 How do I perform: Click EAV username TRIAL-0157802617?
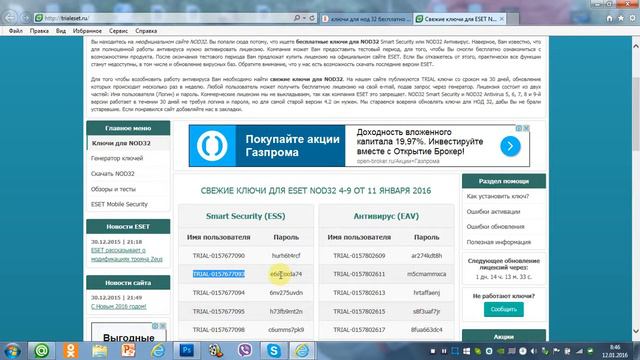click(x=359, y=330)
